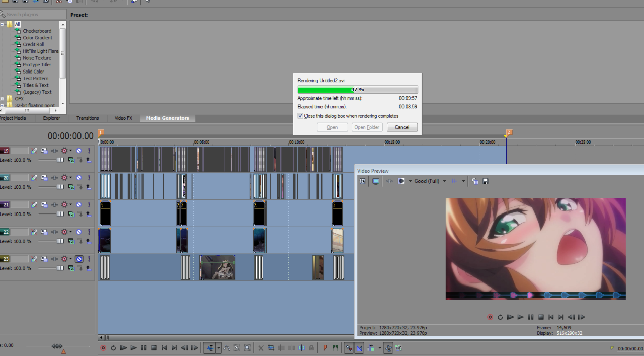
Task: Solo track 23
Action: (x=89, y=259)
